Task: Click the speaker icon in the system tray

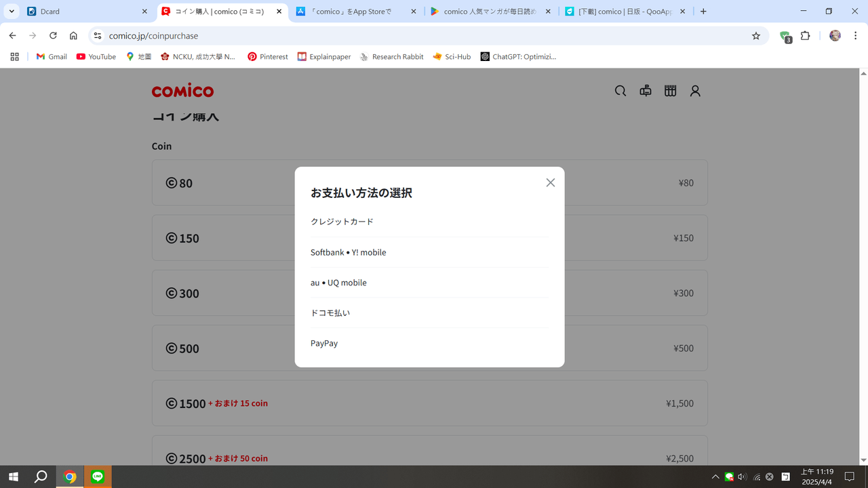Action: pos(741,476)
